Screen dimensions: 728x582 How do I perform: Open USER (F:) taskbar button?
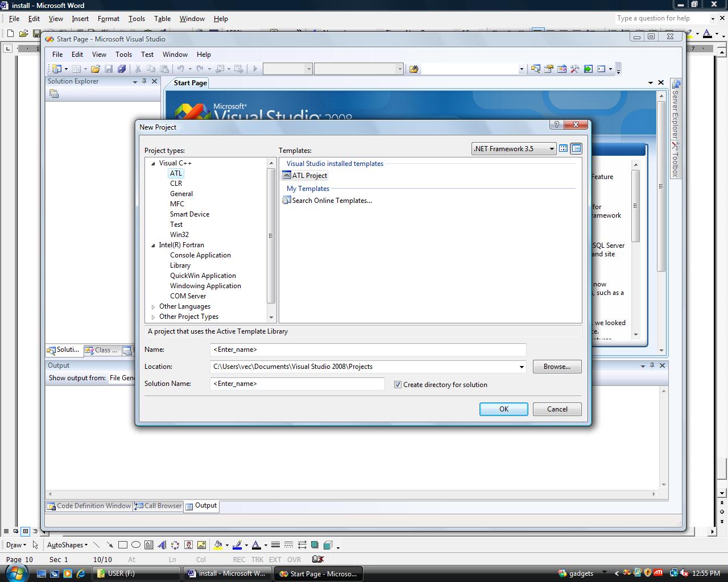[136, 573]
